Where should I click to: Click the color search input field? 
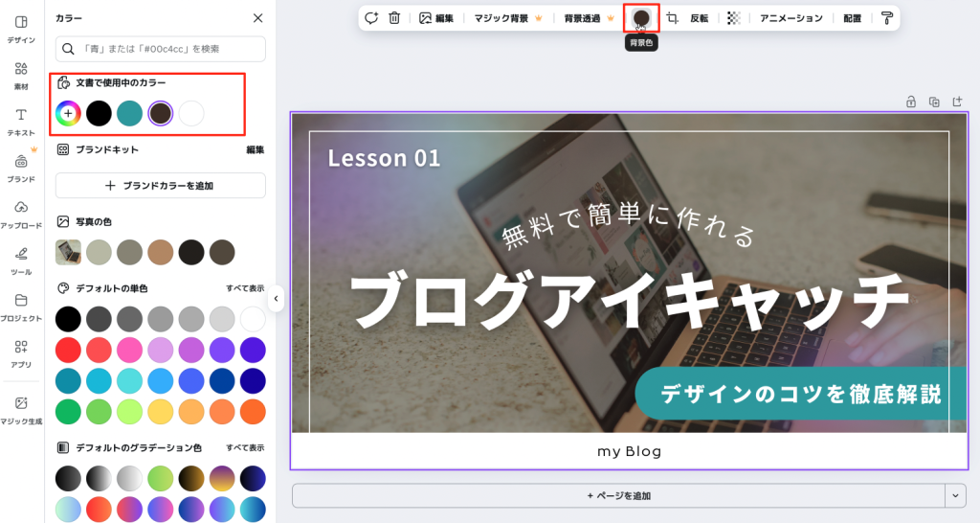click(x=161, y=49)
